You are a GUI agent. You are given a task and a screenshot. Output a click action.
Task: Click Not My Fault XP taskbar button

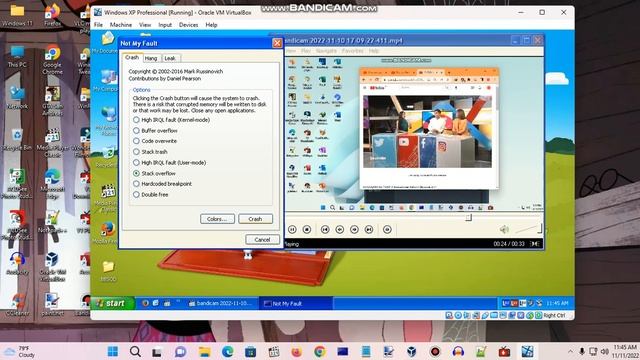(x=296, y=303)
